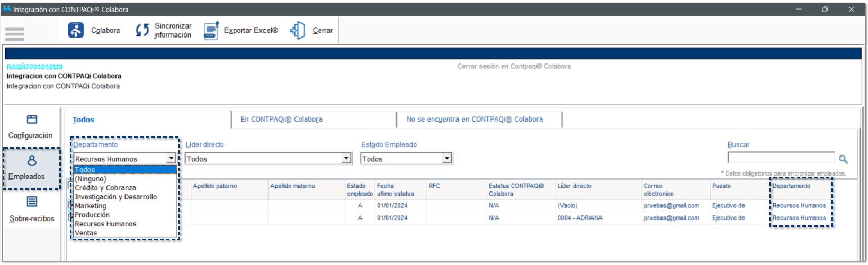
Task: Collapse the Departamento dropdown arrow
Action: pyautogui.click(x=171, y=159)
